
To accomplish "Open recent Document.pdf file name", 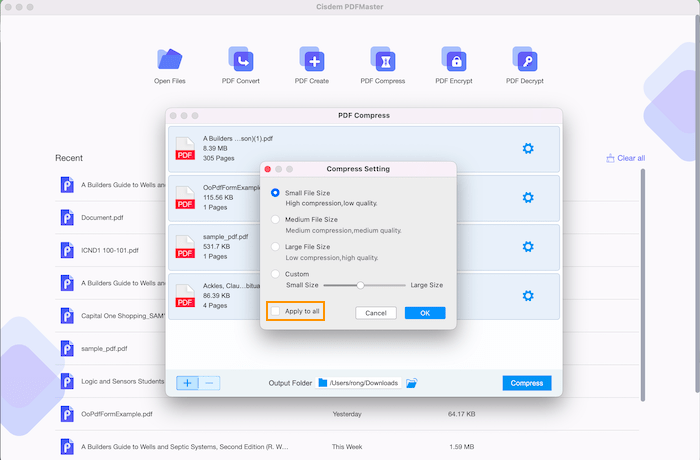I will pos(102,217).
